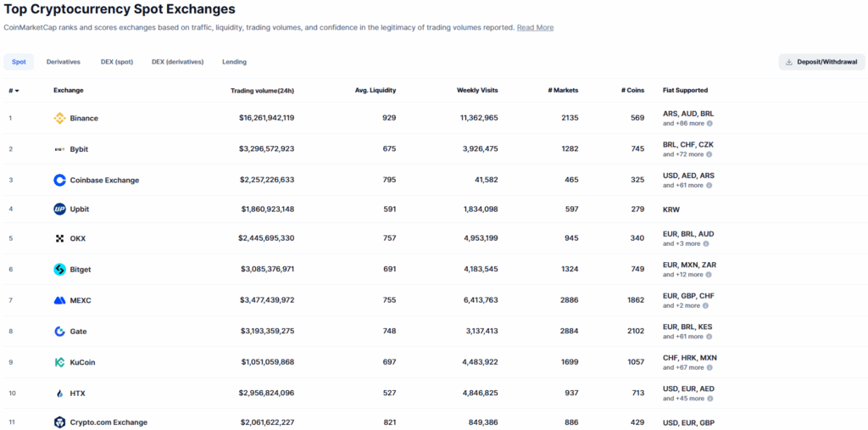868x430 pixels.
Task: Open the Gate exchange link
Action: (79, 332)
